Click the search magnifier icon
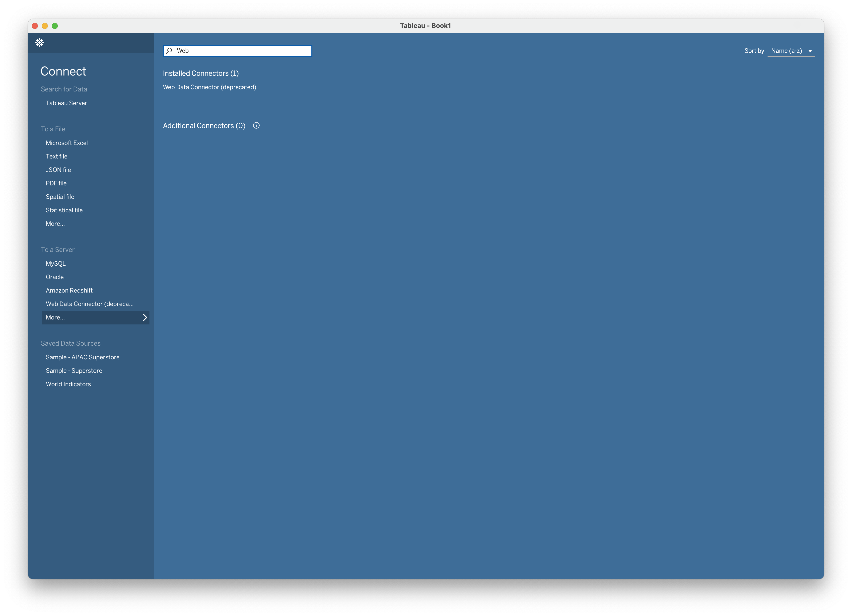The image size is (852, 616). [169, 50]
